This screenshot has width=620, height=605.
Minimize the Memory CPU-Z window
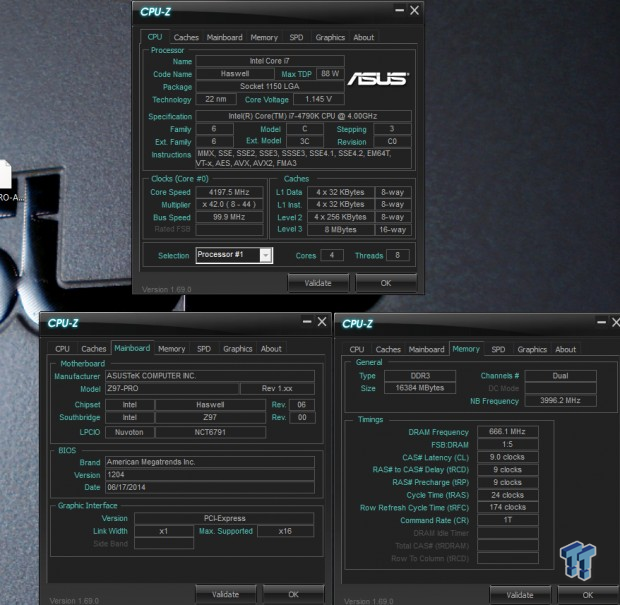pos(601,322)
